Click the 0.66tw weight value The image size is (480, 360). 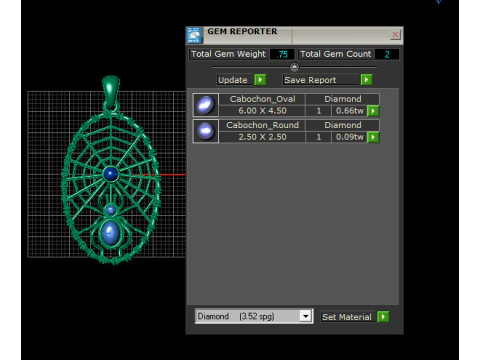[349, 111]
